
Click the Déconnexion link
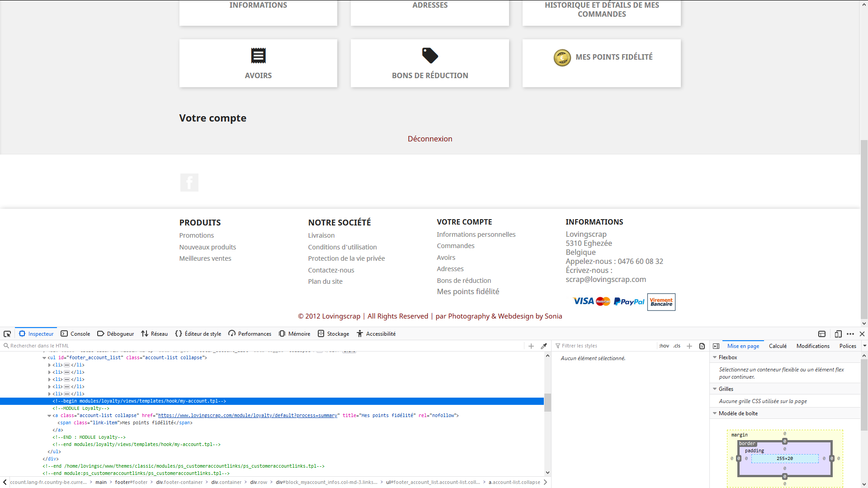(429, 139)
